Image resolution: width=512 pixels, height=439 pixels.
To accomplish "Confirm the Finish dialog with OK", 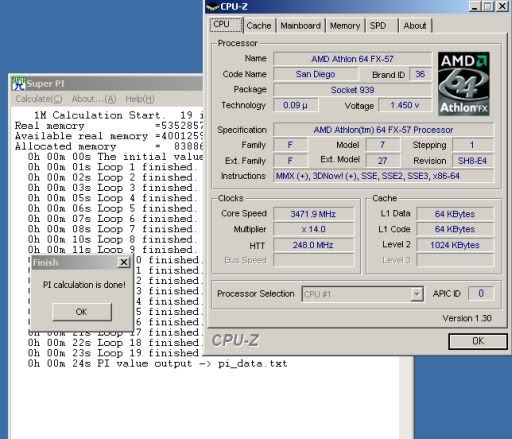I will pyautogui.click(x=82, y=312).
